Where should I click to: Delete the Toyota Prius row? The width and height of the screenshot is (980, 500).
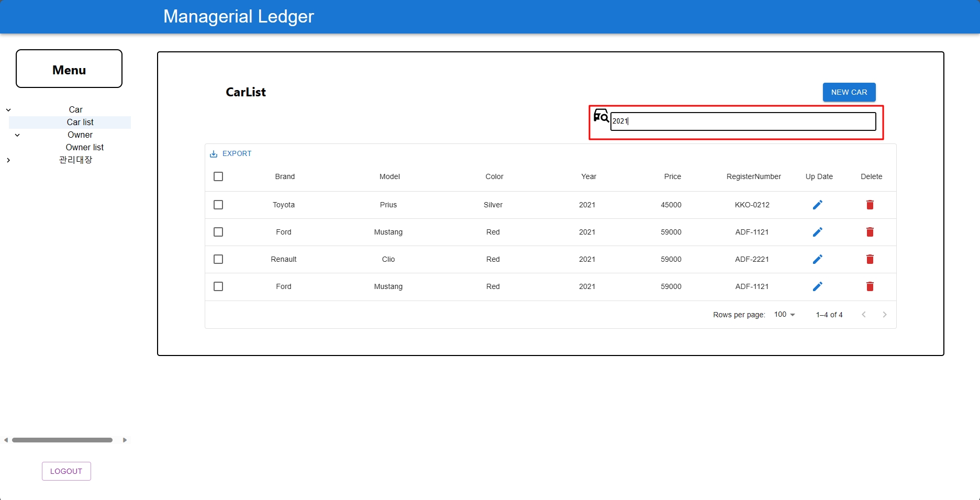click(x=870, y=205)
